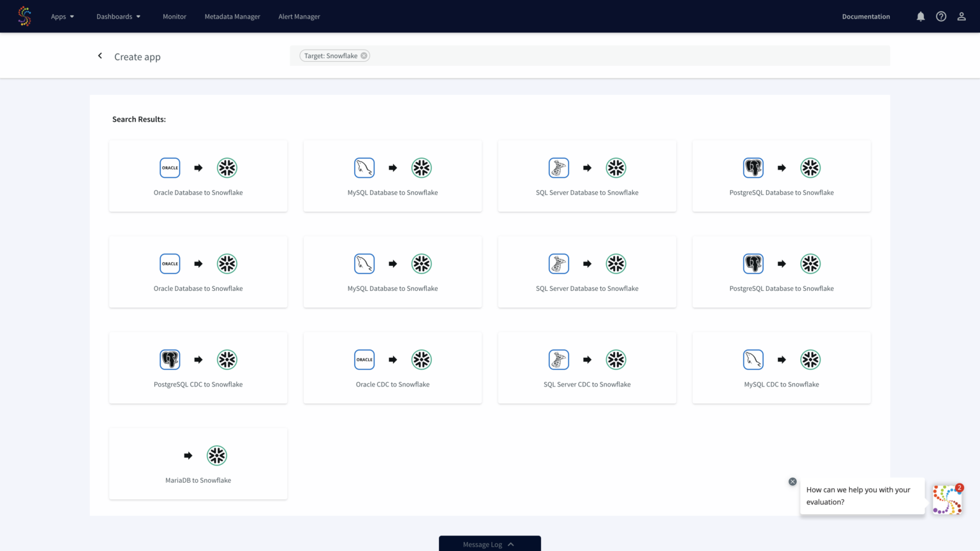Select the PostgreSQL elephant icon in CDC card
Viewport: 980px width, 551px height.
[170, 359]
